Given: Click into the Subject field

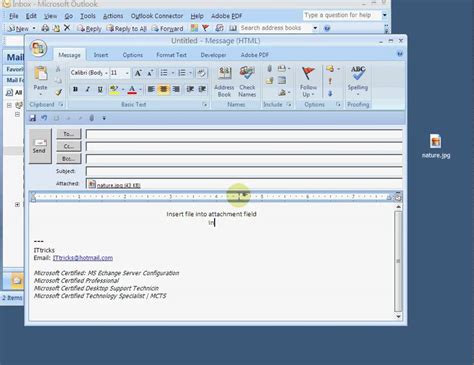Looking at the screenshot, I should [x=244, y=171].
